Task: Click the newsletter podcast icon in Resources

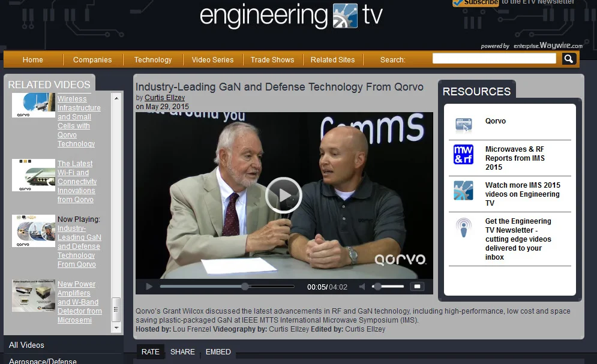Action: click(463, 228)
